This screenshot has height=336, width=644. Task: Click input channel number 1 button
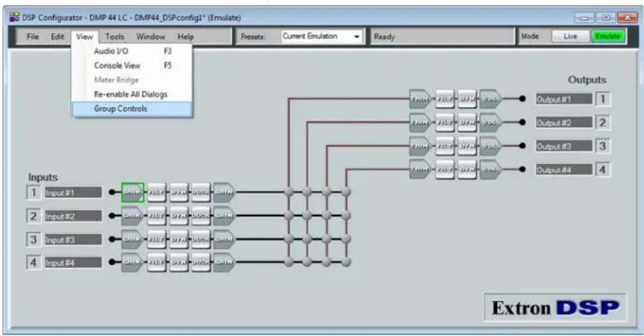tap(33, 193)
